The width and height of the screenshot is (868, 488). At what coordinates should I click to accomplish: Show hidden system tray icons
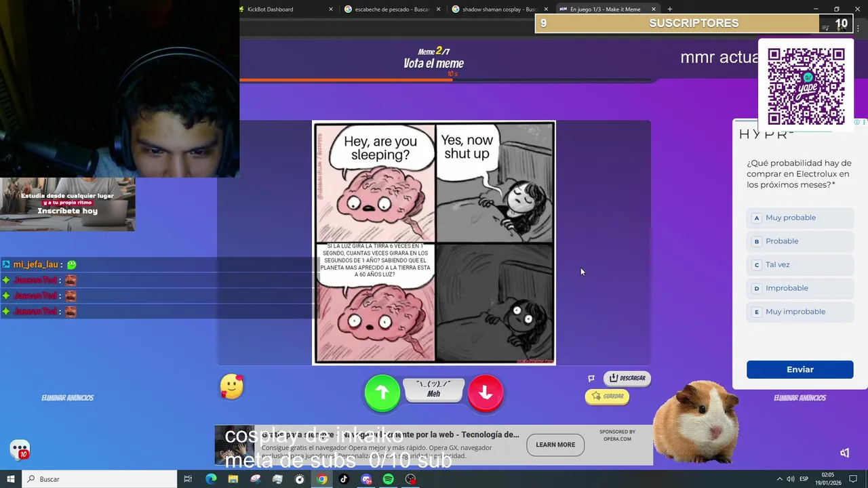coord(779,479)
